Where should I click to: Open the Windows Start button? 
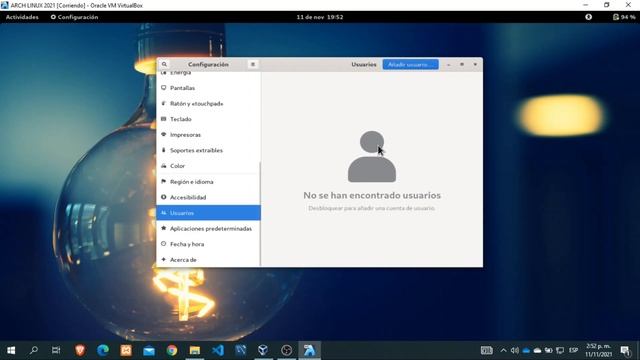tap(11, 350)
